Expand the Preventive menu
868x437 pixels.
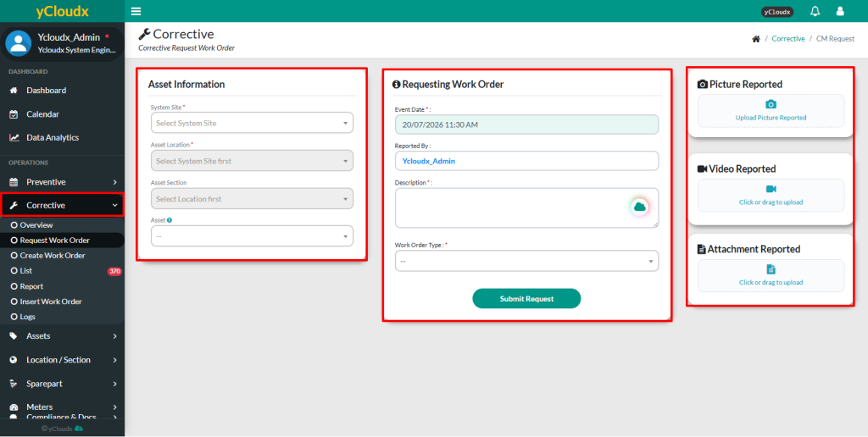pos(62,182)
